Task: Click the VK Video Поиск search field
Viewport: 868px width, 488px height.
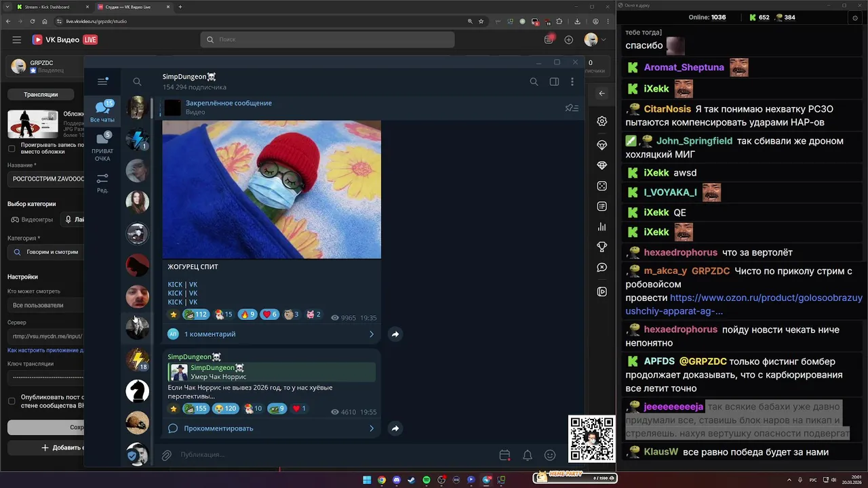Action: tap(328, 40)
